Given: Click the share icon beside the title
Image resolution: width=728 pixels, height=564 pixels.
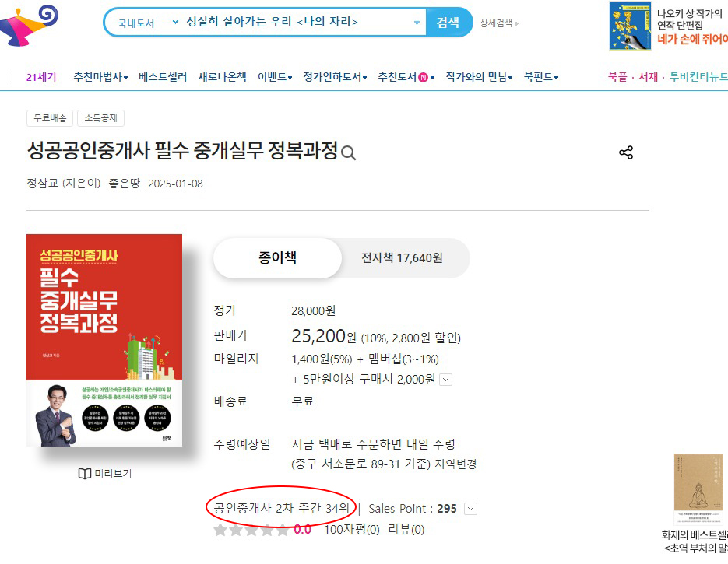Looking at the screenshot, I should pos(626,152).
